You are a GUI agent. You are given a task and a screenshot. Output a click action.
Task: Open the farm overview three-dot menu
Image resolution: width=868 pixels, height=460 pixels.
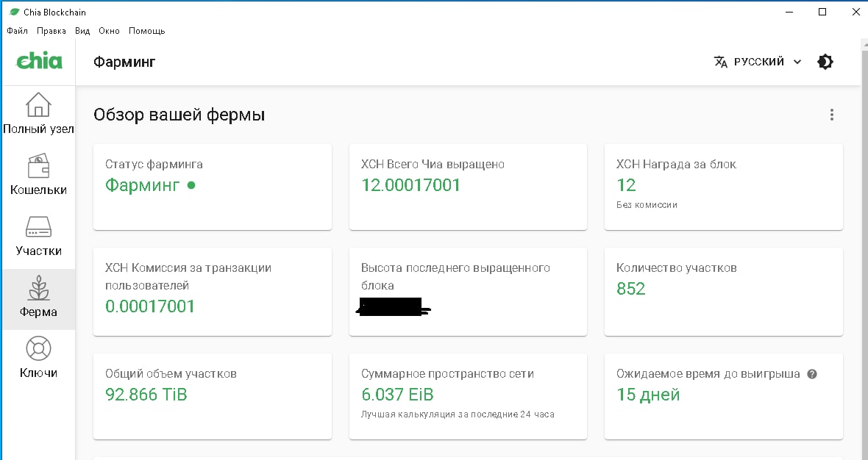[x=831, y=115]
